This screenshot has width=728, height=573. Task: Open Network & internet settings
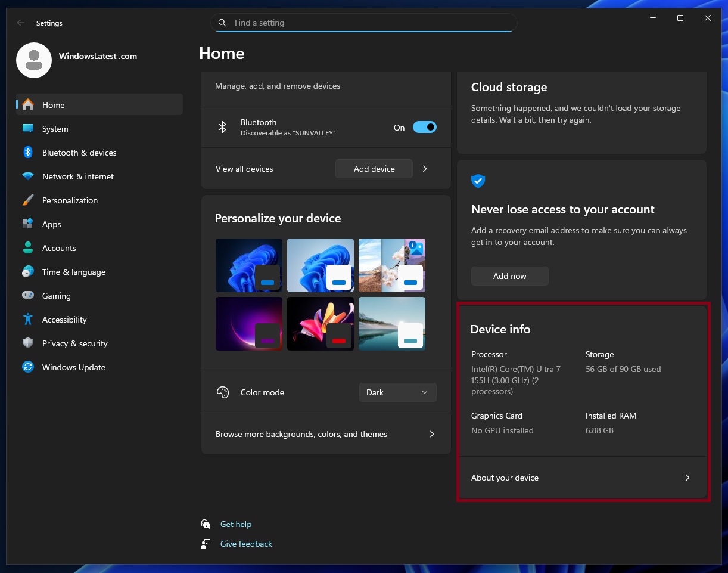tap(78, 176)
